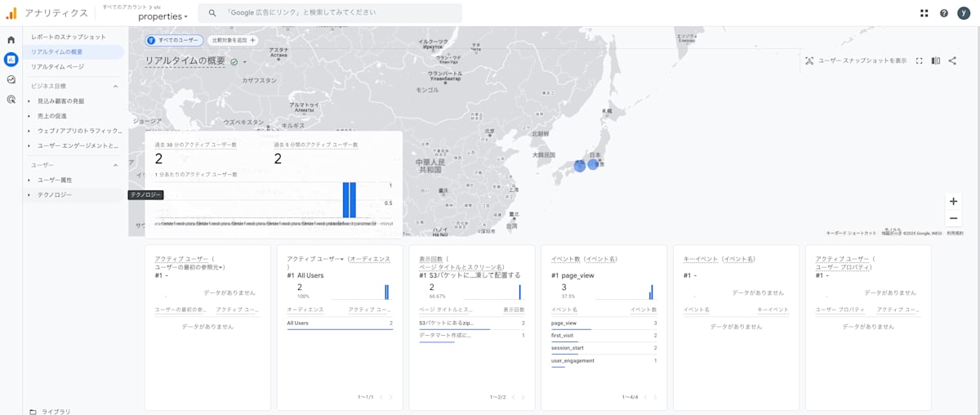This screenshot has height=415, width=980.
Task: Click the fullscreen icon above the map
Action: pyautogui.click(x=920, y=60)
